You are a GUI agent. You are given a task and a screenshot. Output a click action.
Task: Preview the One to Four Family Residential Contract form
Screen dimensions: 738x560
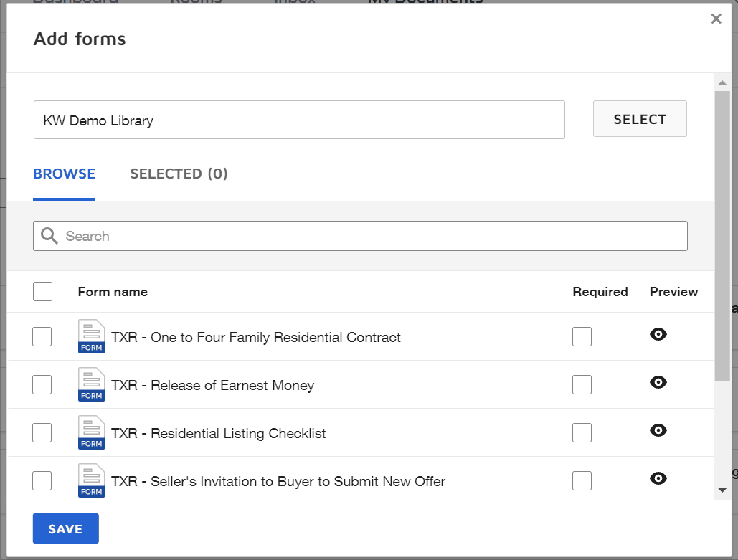658,334
